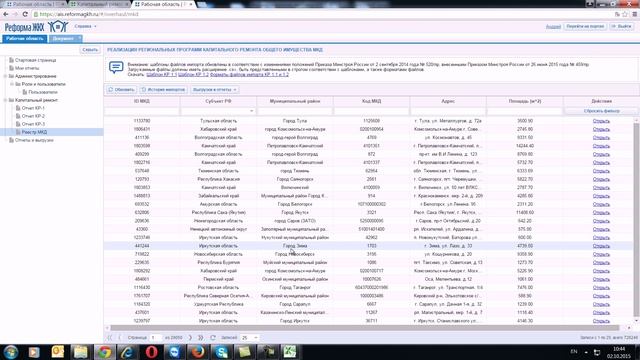Go to previous page of the table
Viewport: 640px width, 360px height.
120,338
